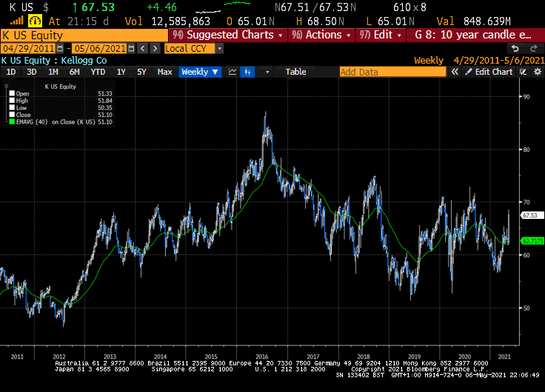The width and height of the screenshot is (545, 392).
Task: Click the intraday mini sparkline chart
Action: (x=223, y=7)
